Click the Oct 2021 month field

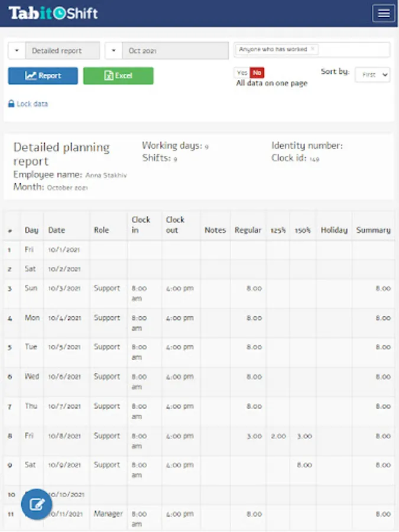point(175,51)
